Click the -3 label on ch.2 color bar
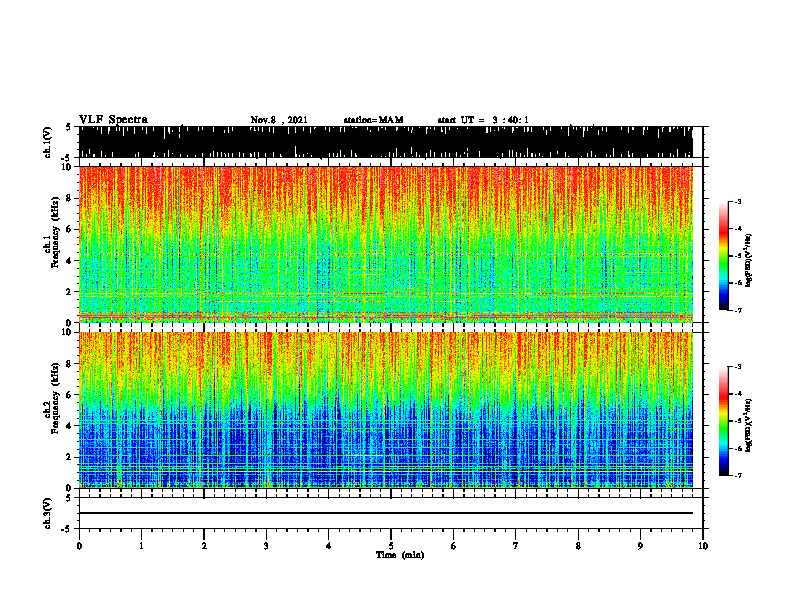Viewport: 792px width, 612px height. (738, 367)
